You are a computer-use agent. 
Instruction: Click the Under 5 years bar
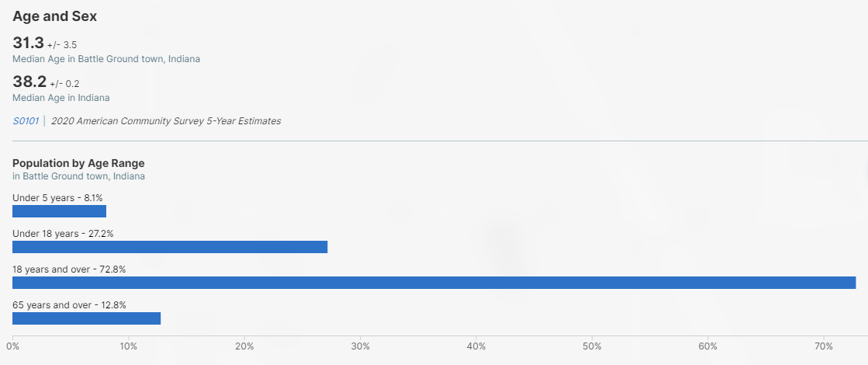(59, 211)
